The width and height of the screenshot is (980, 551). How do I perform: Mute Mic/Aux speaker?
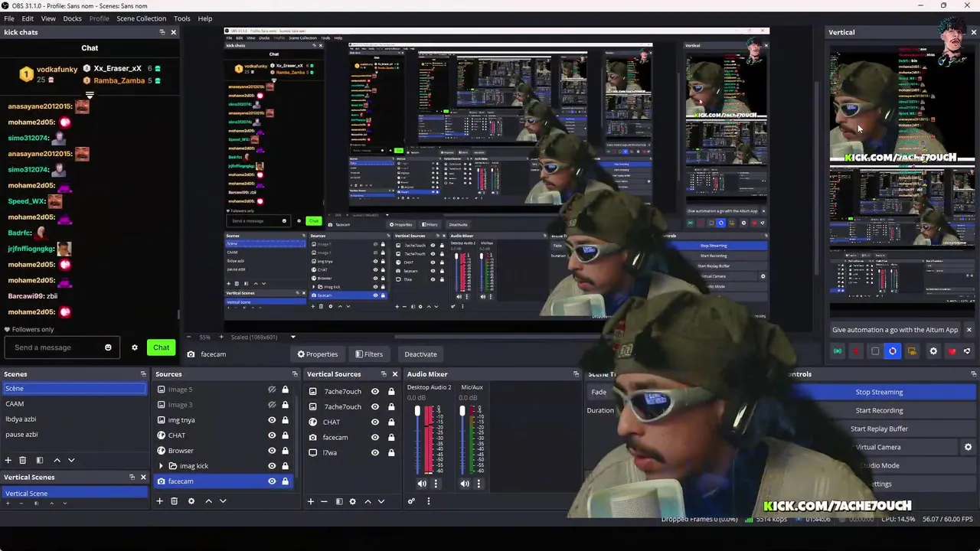point(465,484)
